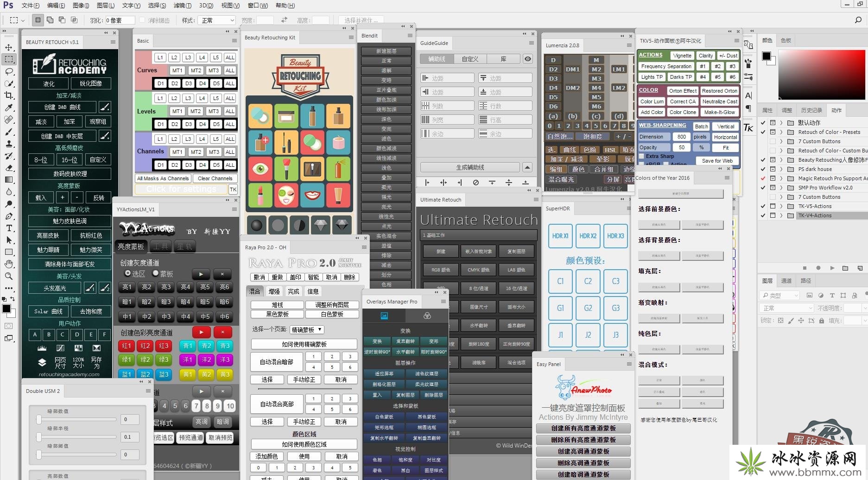Toggle dialog box for Retouch of Color - Presets
The height and width of the screenshot is (480, 868).
coord(773,132)
